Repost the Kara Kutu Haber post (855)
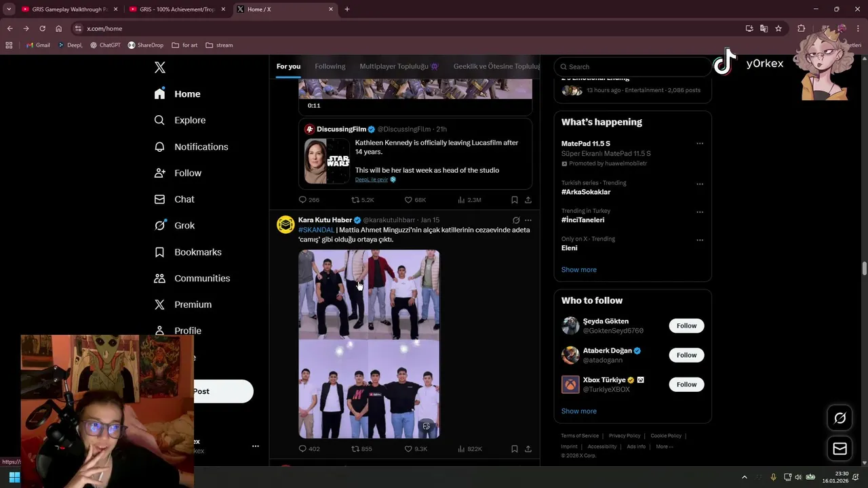This screenshot has width=868, height=488. (x=361, y=449)
